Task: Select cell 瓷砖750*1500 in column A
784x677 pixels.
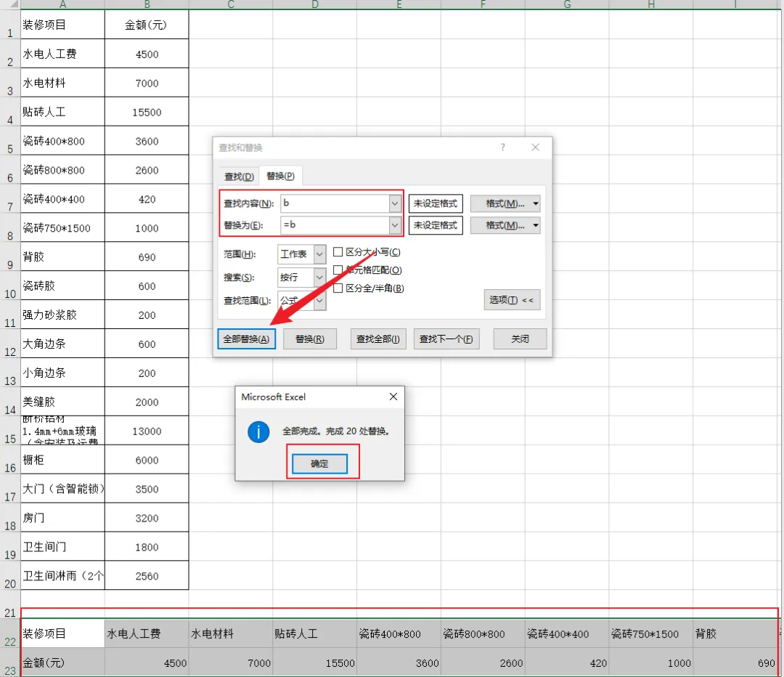Action: pyautogui.click(x=62, y=227)
